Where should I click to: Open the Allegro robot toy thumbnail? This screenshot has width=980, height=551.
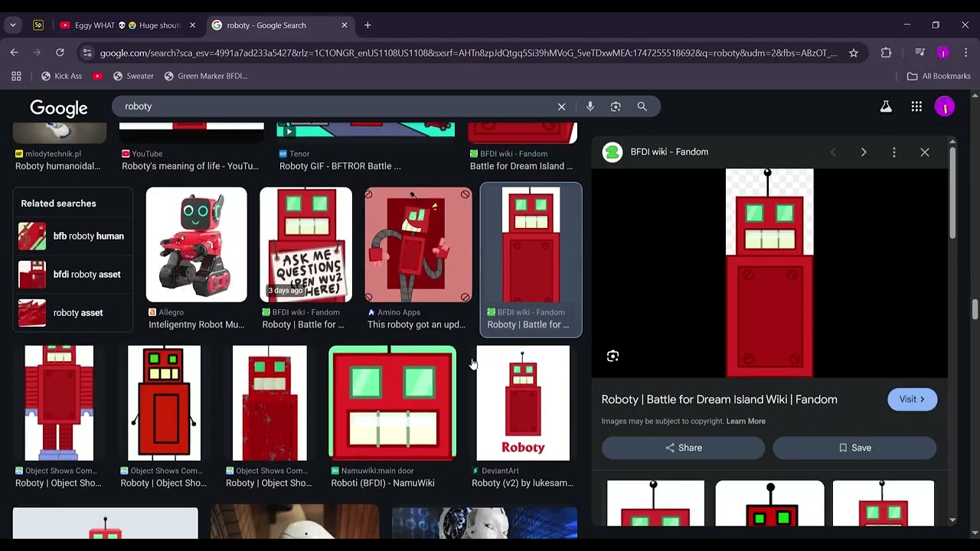coord(197,245)
